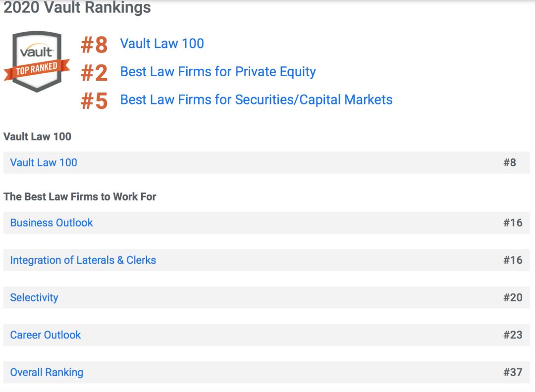Click the #16 value beside Business Outlook
535x392 pixels.
click(x=513, y=223)
